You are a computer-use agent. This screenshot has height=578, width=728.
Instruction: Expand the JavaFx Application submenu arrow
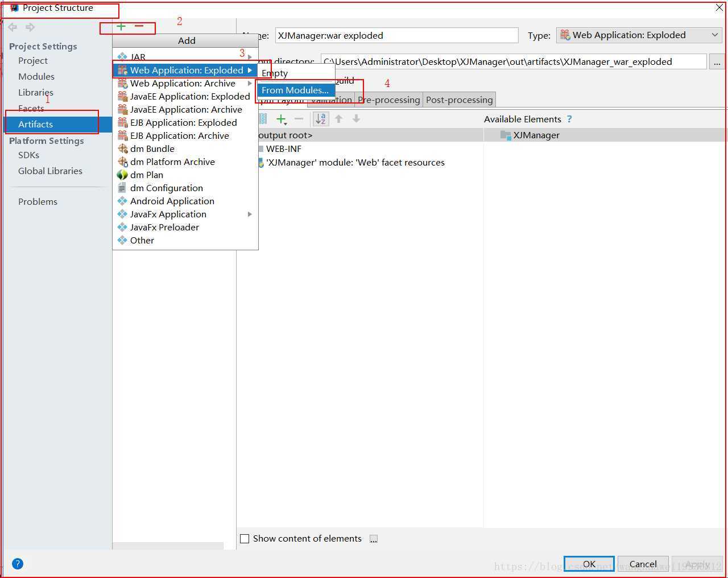click(250, 214)
